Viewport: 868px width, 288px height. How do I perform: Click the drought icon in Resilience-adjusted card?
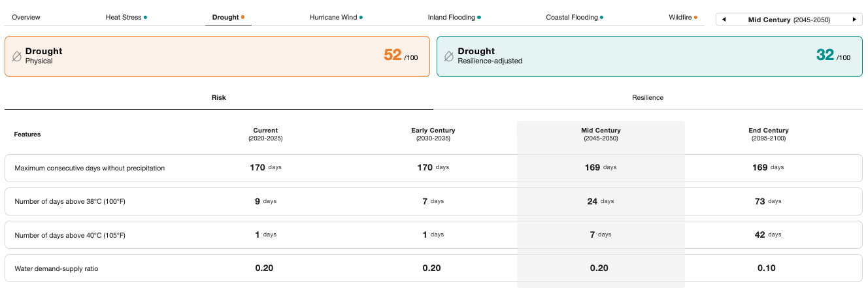(449, 56)
